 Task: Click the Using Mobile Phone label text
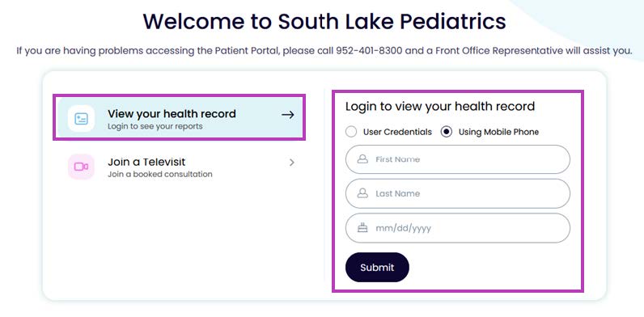pos(498,132)
